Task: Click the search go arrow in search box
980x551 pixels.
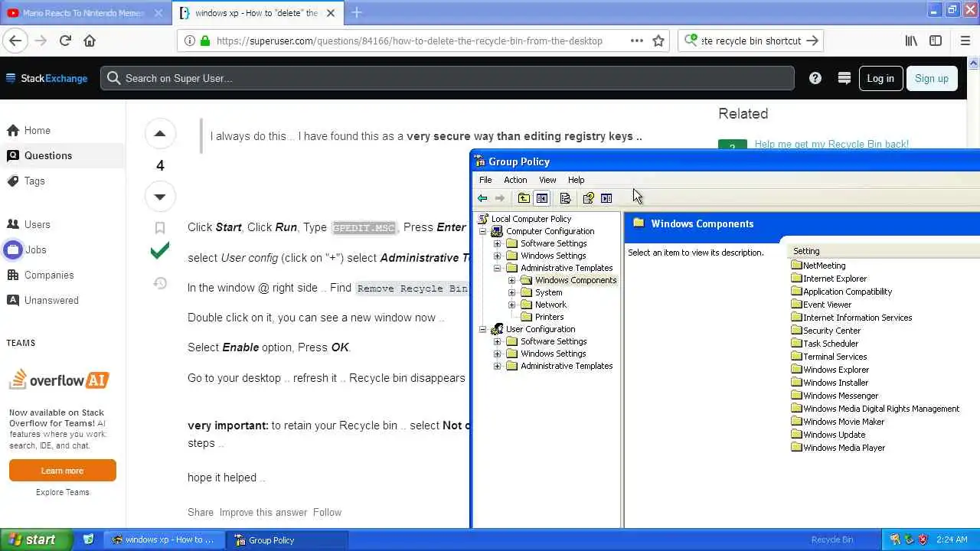Action: pyautogui.click(x=812, y=41)
